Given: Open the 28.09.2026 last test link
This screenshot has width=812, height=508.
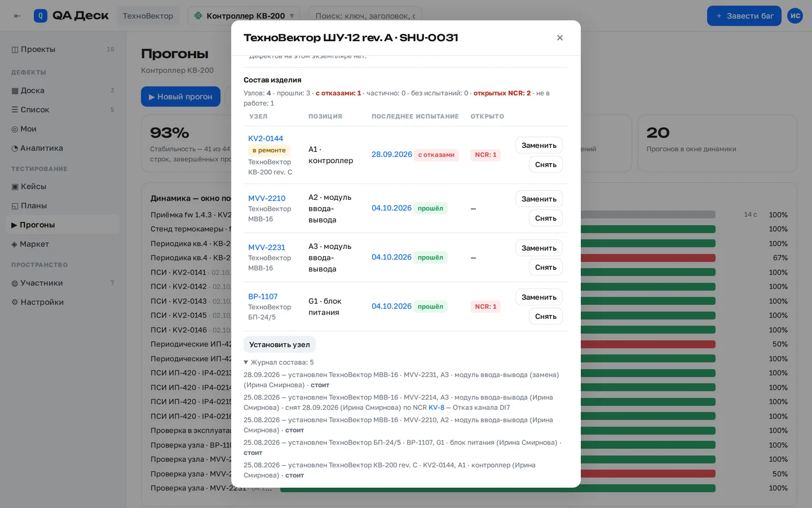Looking at the screenshot, I should point(391,154).
